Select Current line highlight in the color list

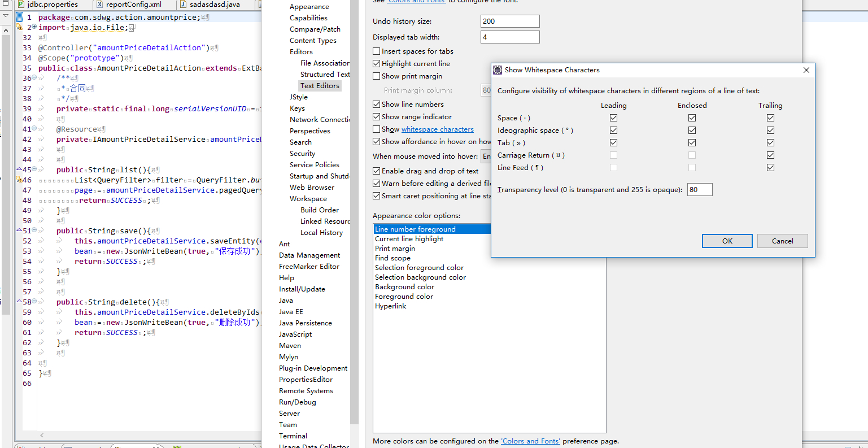[x=409, y=239]
